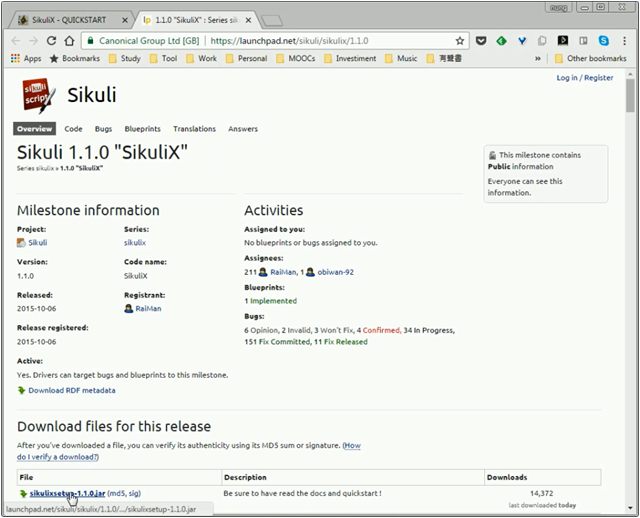This screenshot has width=640, height=518.
Task: Open the Translations navigation tab
Action: point(194,129)
